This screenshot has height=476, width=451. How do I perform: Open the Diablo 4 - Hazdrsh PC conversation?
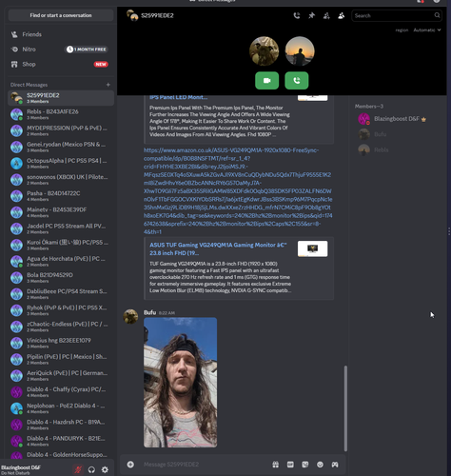pos(61,425)
